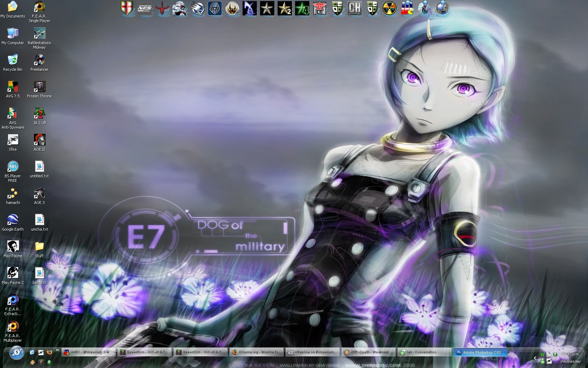Launch Google Earth from the desktop
588x368 pixels.
(13, 223)
